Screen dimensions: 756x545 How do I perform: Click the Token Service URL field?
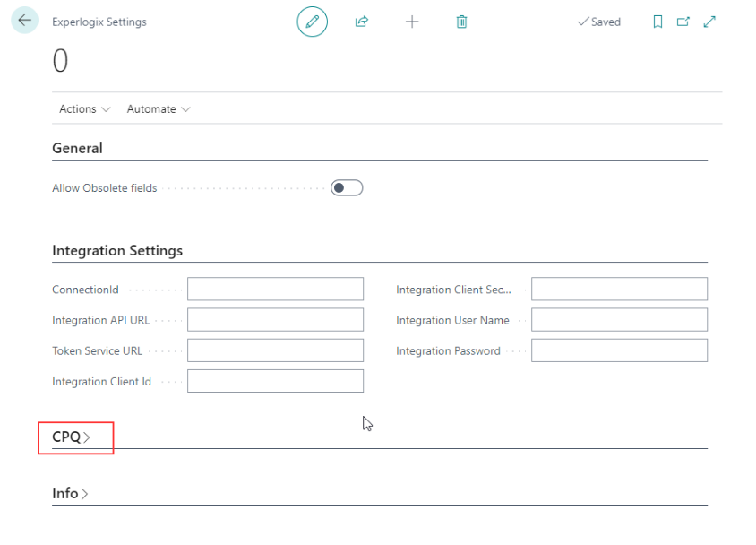pos(275,350)
